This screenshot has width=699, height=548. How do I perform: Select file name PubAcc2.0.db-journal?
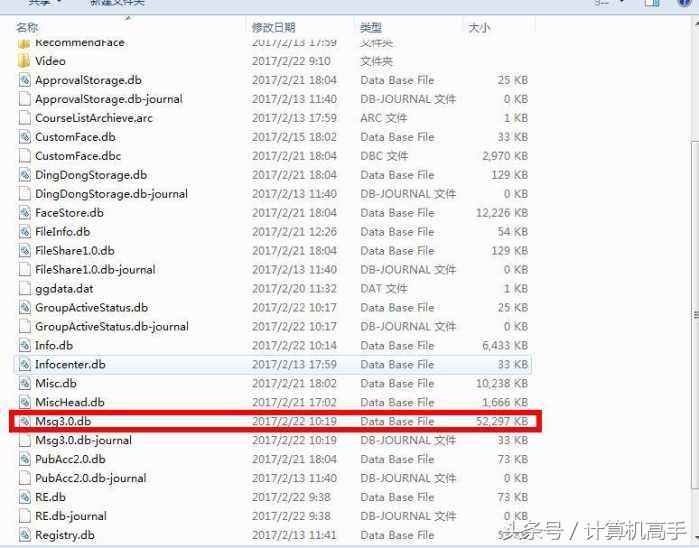(90, 478)
